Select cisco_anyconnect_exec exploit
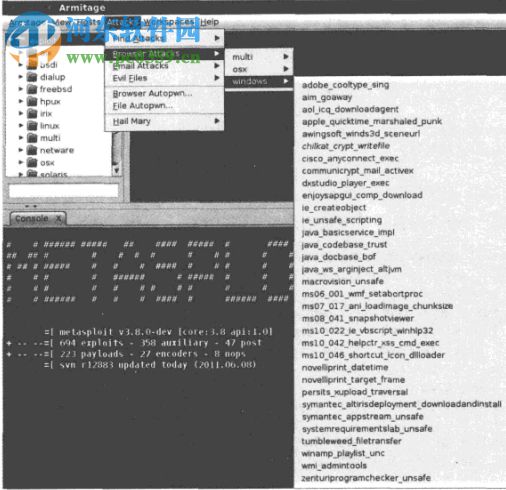 point(350,159)
